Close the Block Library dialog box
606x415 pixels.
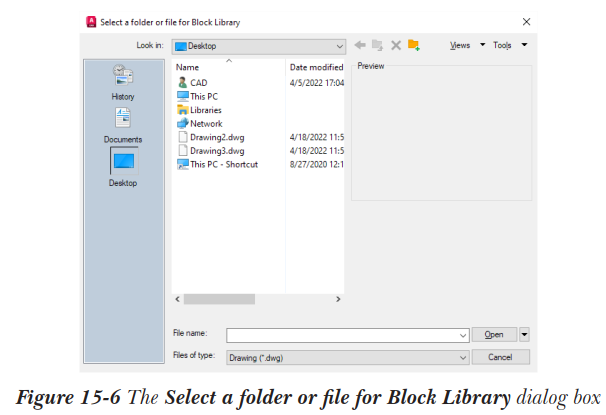pyautogui.click(x=526, y=22)
